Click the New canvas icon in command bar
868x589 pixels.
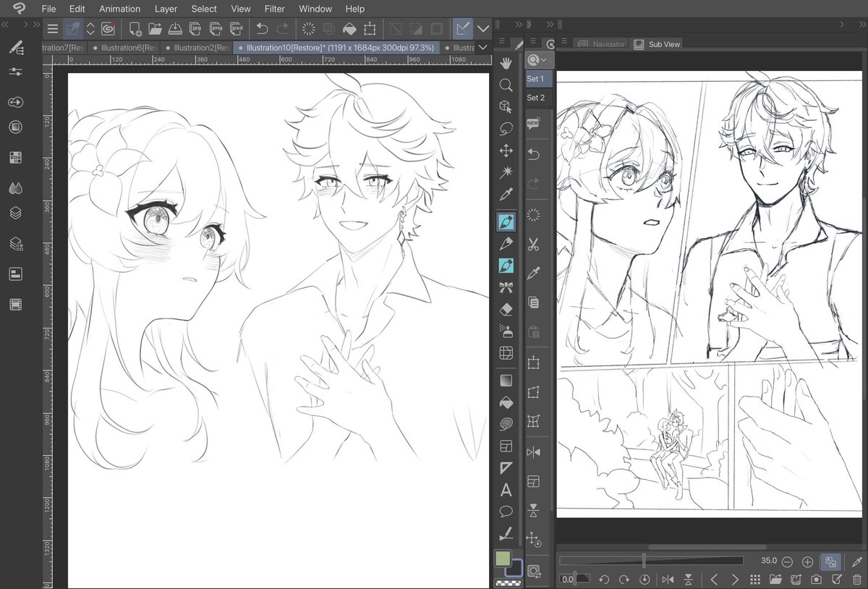[135, 29]
